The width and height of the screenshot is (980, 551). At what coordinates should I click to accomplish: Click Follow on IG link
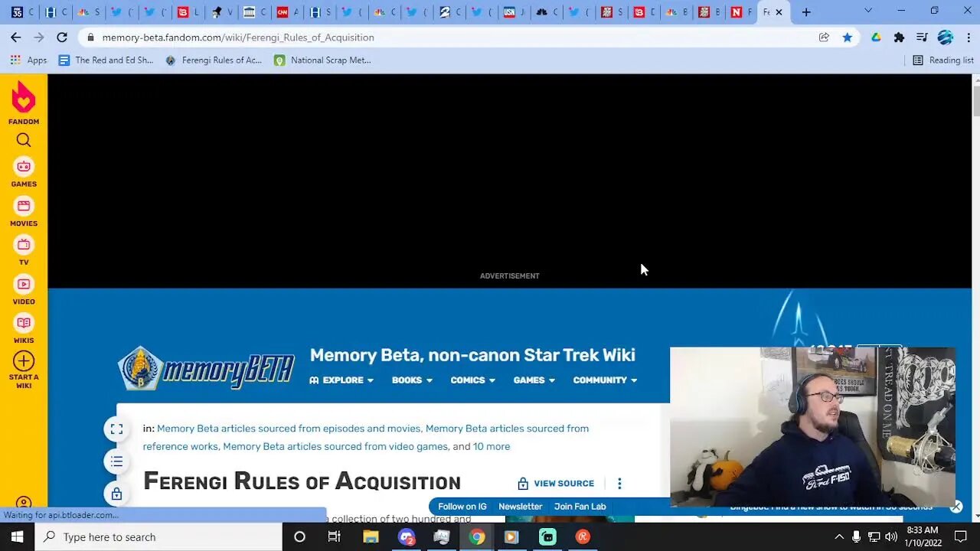tap(462, 507)
